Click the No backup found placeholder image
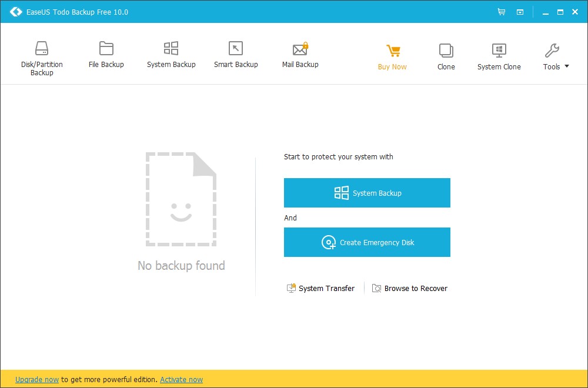Image resolution: width=588 pixels, height=388 pixels. coord(181,199)
